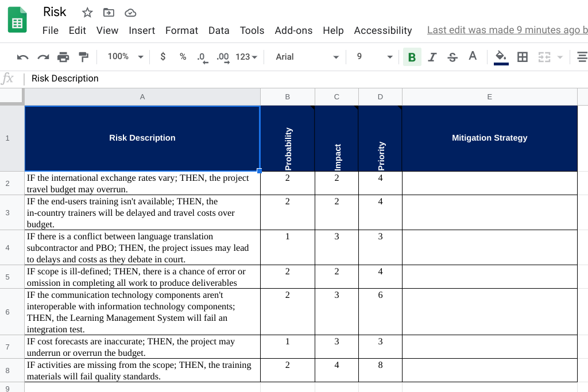Click the redo arrow icon

tap(43, 57)
